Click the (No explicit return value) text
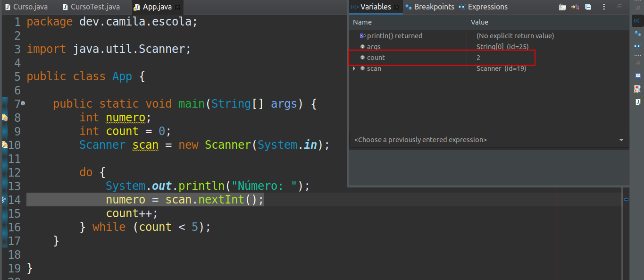This screenshot has height=280, width=644. tap(515, 36)
